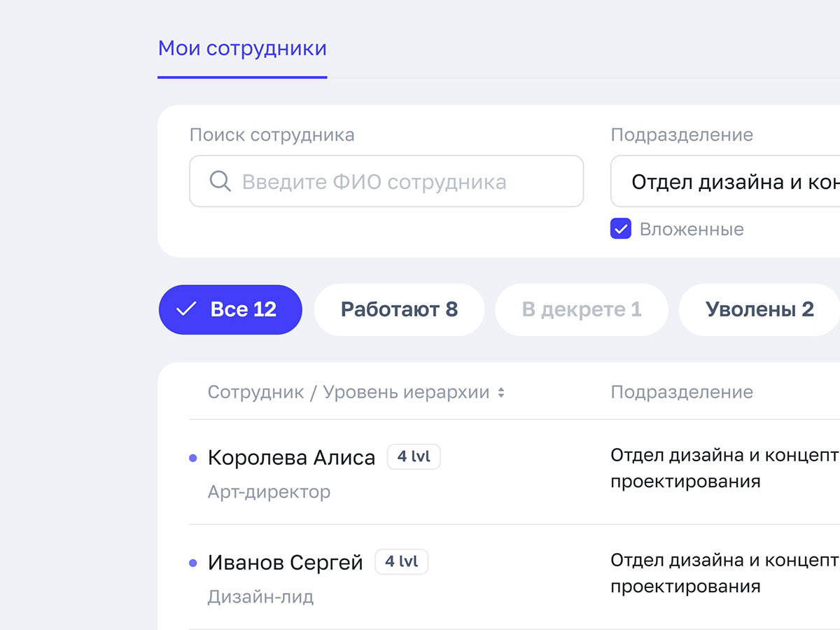Click Королева Алиса's department cell

[x=721, y=469]
